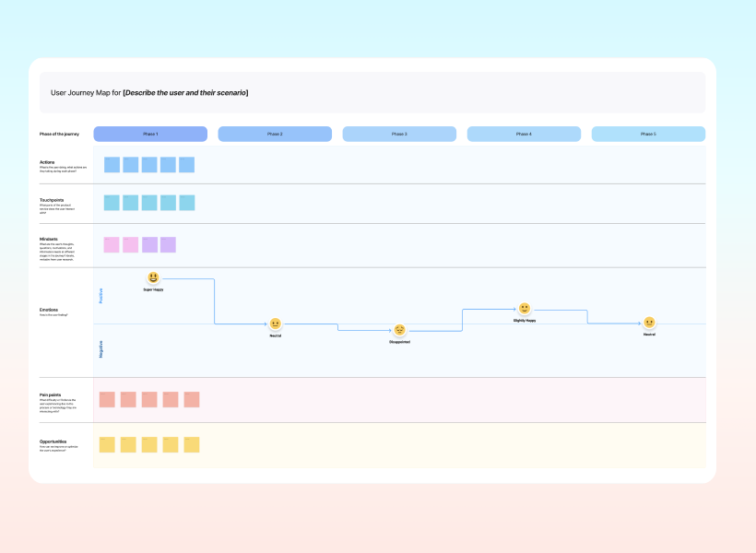Select the Emotions row heading
This screenshot has width=756, height=553.
coord(48,309)
